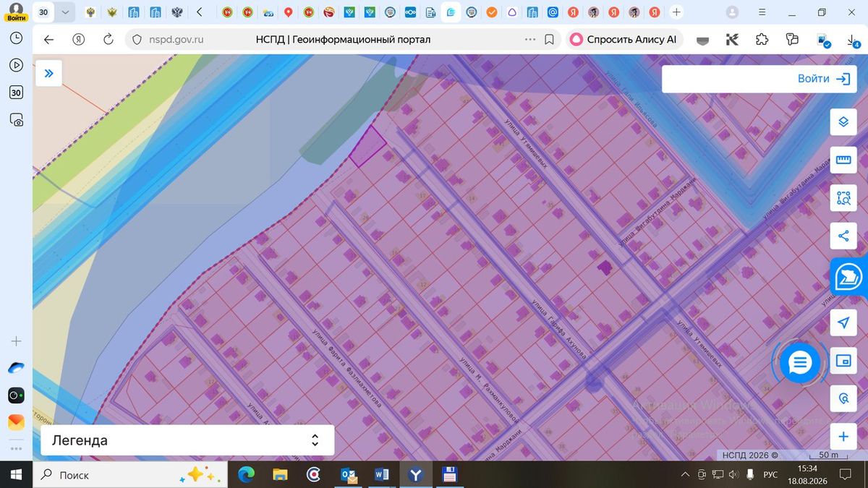Click taskbar search field Поиск

click(130, 474)
